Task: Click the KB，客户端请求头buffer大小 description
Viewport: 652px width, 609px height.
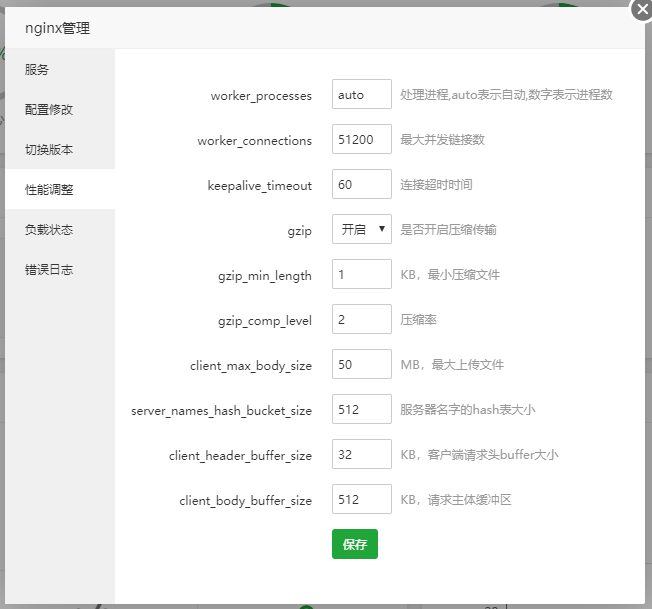Action: 479,454
